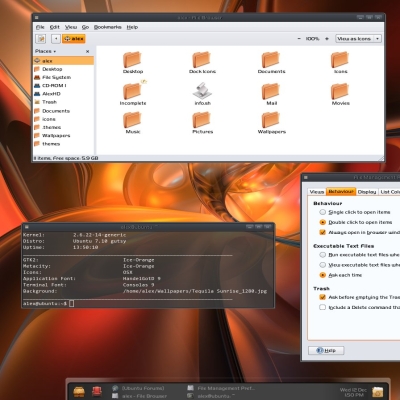Zoom out with the minus icon
Screen dimensions: 400x400
[x=299, y=39]
